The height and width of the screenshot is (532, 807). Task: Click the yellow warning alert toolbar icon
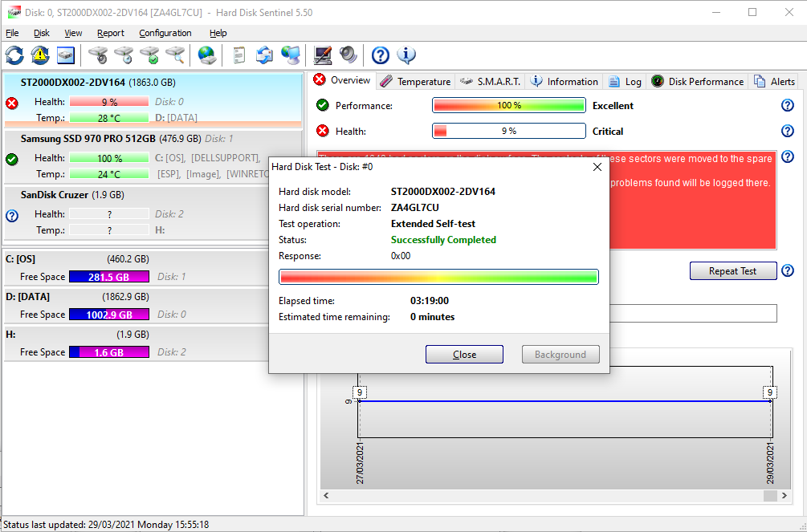40,55
